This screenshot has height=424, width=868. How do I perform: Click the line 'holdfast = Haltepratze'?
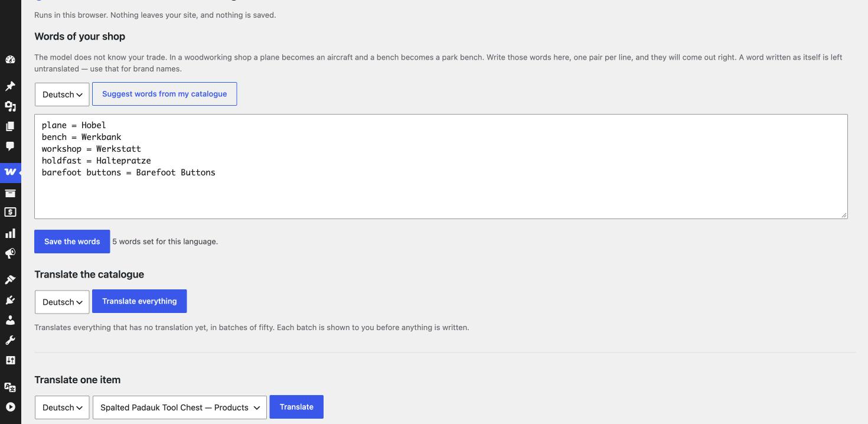pyautogui.click(x=96, y=161)
